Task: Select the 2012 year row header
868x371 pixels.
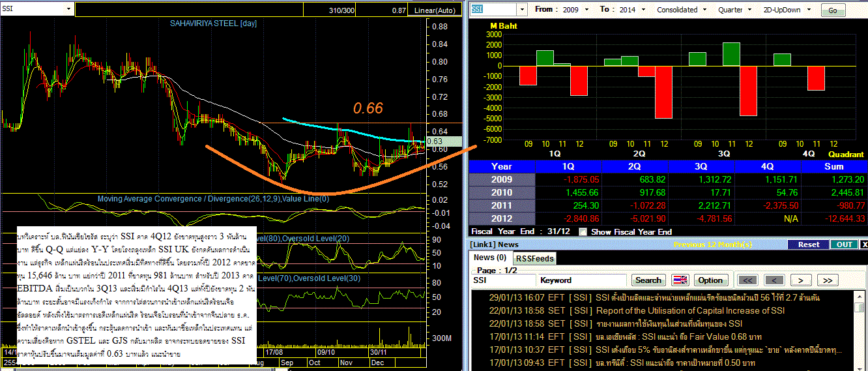Action: click(x=502, y=218)
